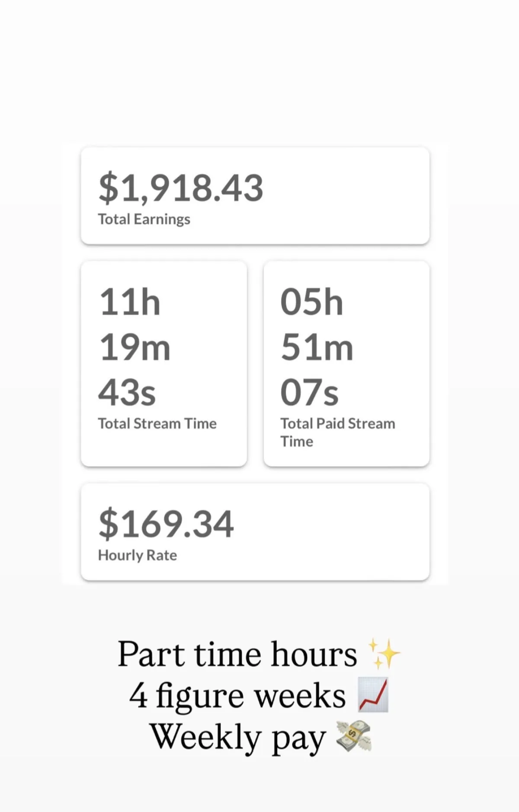Open the Total Stream Time label
519x812 pixels.
pos(157,423)
